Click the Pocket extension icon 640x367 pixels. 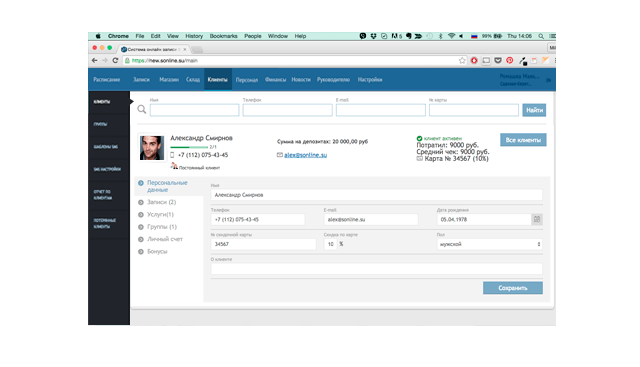coord(498,60)
